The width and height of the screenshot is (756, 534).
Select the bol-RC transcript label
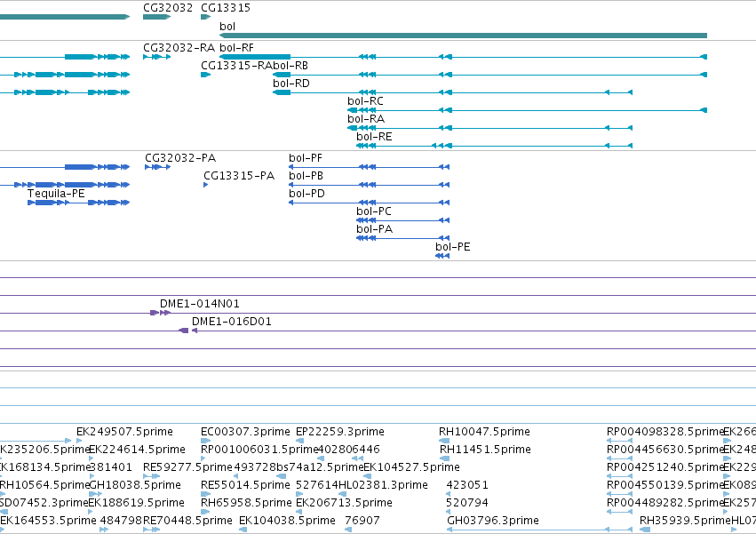pos(365,101)
